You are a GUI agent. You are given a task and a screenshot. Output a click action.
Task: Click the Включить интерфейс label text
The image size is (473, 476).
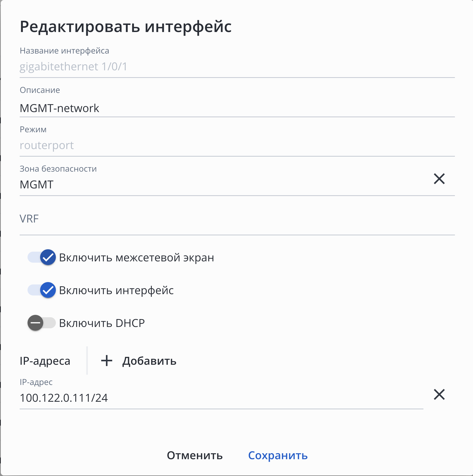pos(116,290)
